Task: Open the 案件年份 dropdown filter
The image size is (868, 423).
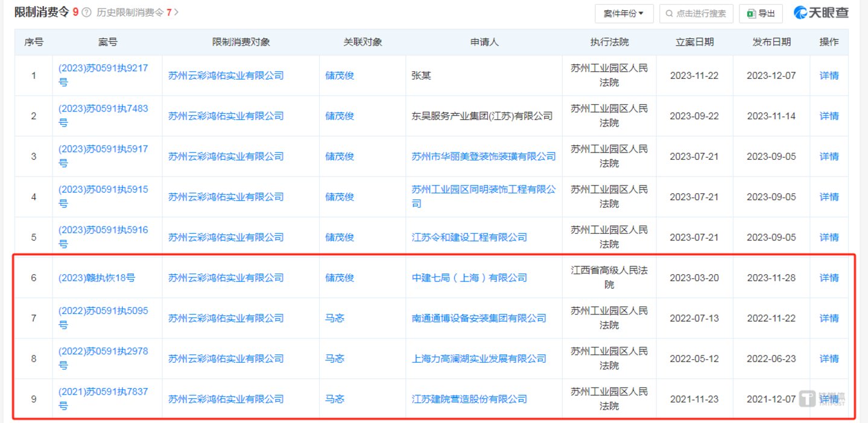Action: [624, 13]
